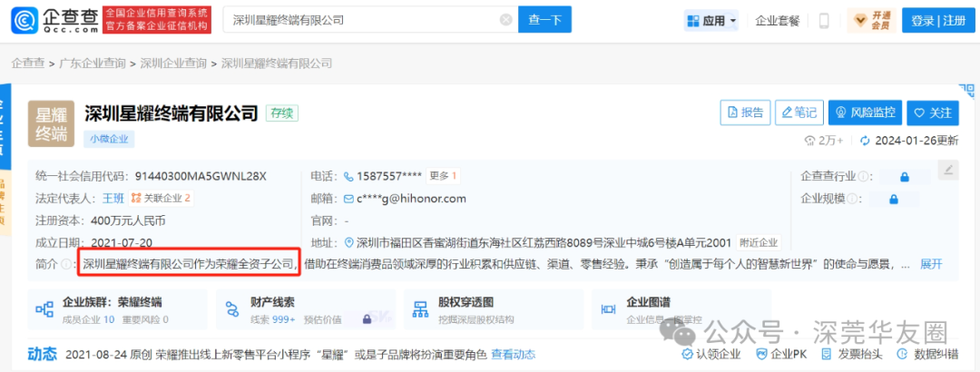
Task: Click info icon beside 企业规模 label
Action: [x=852, y=199]
